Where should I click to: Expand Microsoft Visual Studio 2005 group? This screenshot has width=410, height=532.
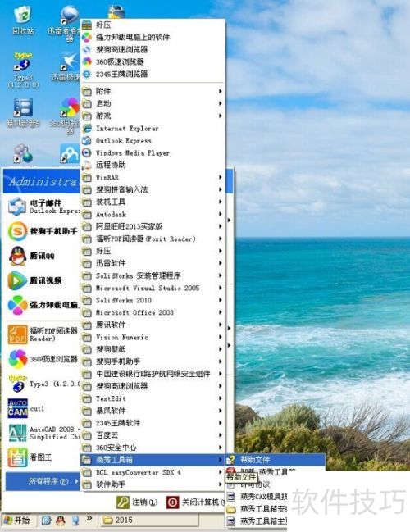[153, 288]
